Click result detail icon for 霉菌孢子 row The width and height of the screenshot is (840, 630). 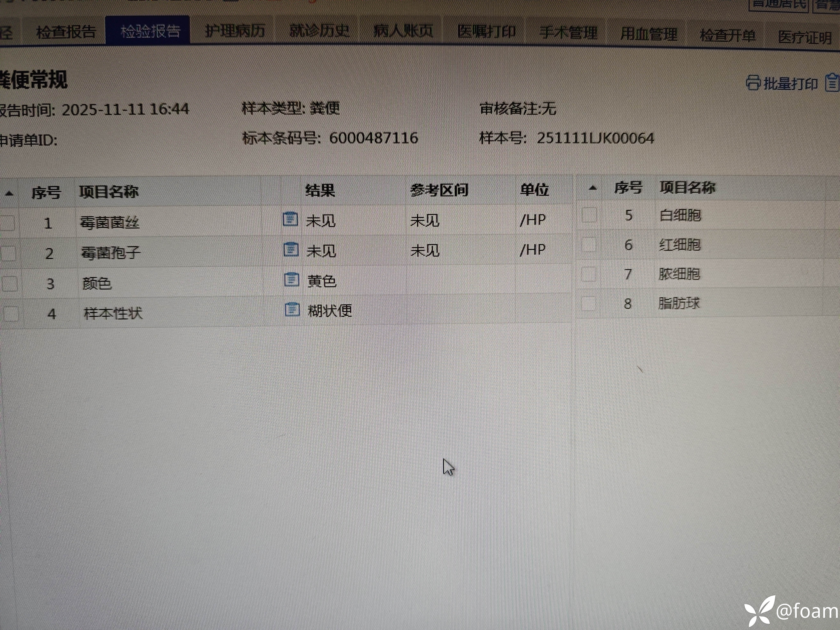(x=291, y=250)
